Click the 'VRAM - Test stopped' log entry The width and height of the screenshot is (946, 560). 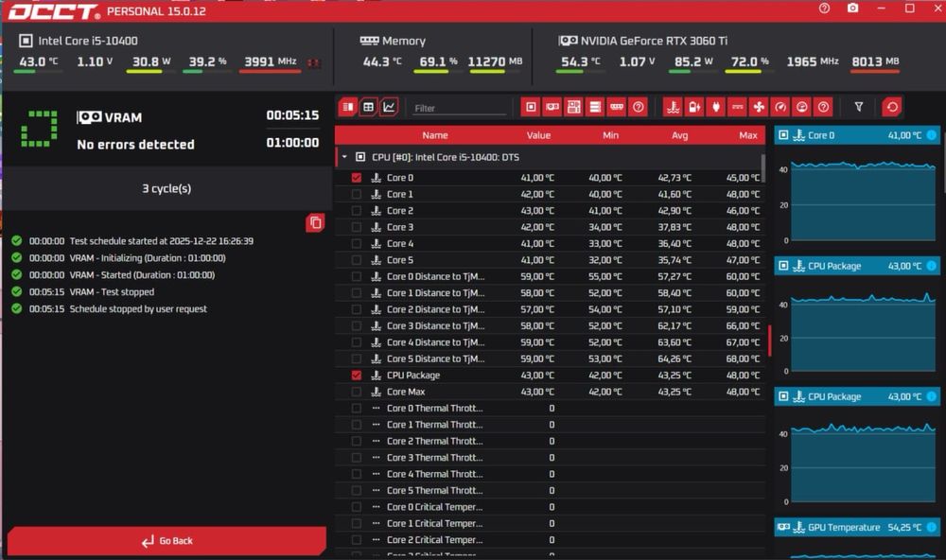(x=112, y=292)
